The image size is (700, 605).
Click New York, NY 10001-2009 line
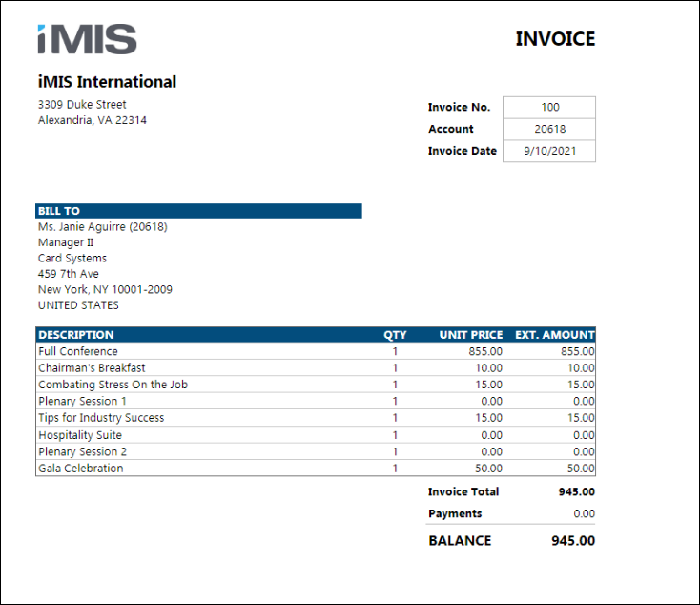click(x=105, y=289)
